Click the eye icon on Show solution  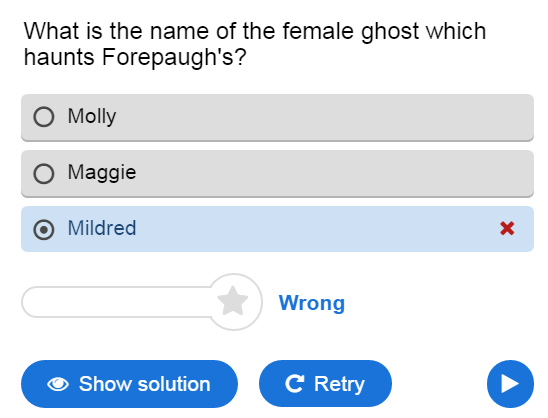point(58,384)
